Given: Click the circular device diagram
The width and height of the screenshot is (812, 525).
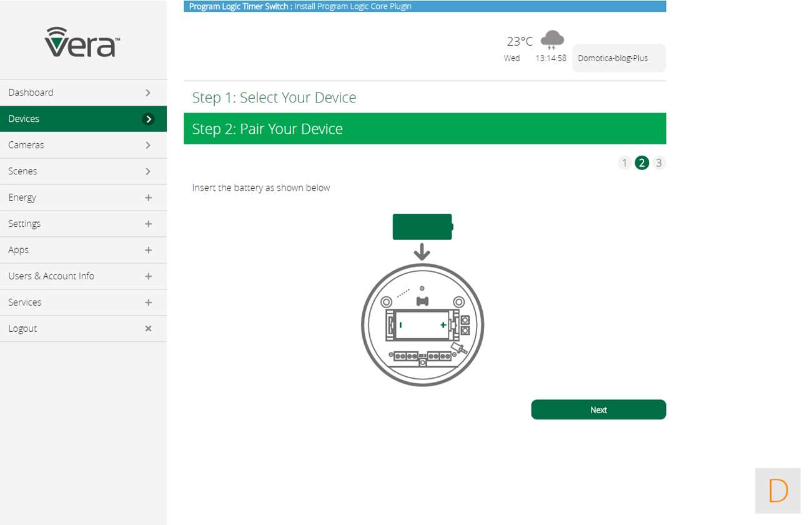Looking at the screenshot, I should pyautogui.click(x=422, y=324).
